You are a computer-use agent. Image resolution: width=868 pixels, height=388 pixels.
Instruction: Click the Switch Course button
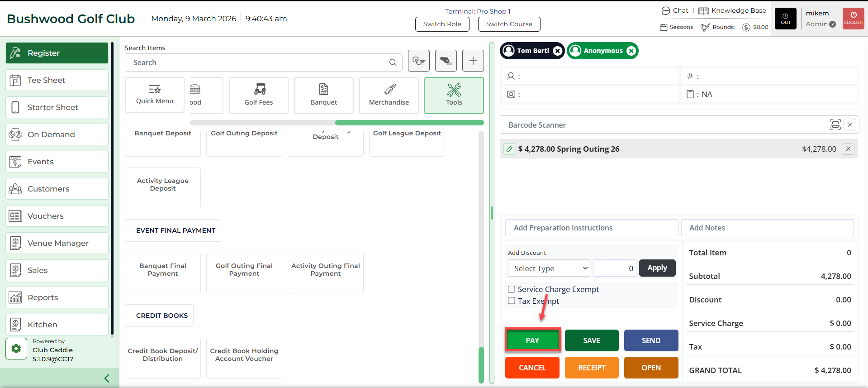click(x=509, y=24)
